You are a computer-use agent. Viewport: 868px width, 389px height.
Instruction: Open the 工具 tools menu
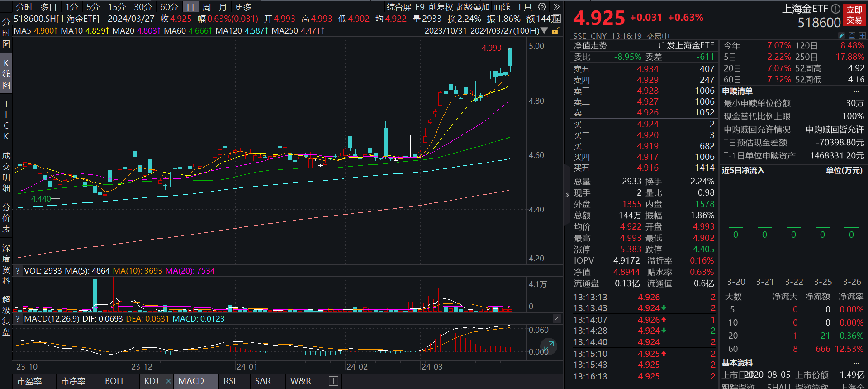(x=524, y=7)
